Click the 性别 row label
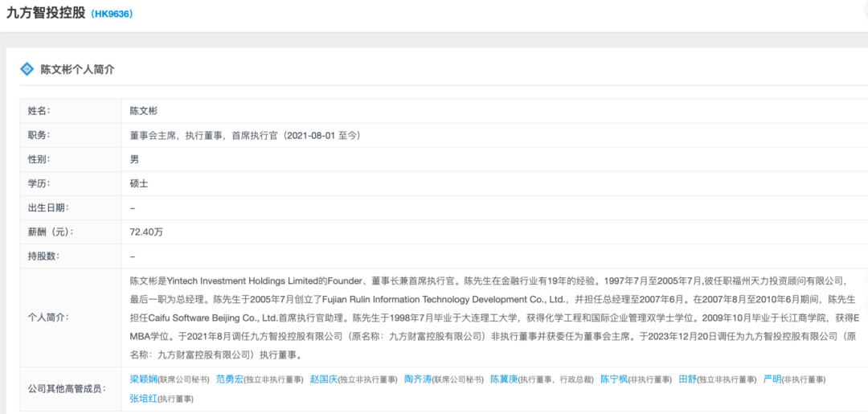This screenshot has width=868, height=414. coord(39,159)
